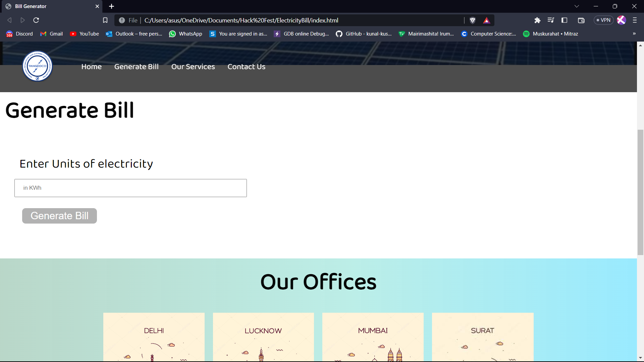This screenshot has width=644, height=362.
Task: Open the Discord bookmark
Action: click(19, 34)
